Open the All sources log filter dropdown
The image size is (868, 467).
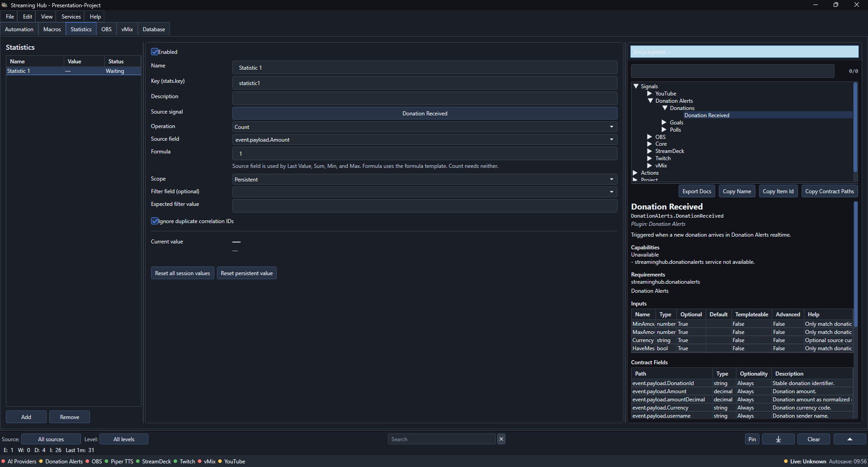pyautogui.click(x=51, y=439)
